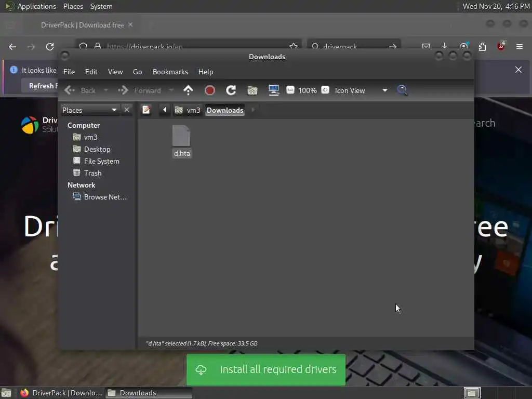
Task: Click the clock in the top panel
Action: click(x=496, y=6)
